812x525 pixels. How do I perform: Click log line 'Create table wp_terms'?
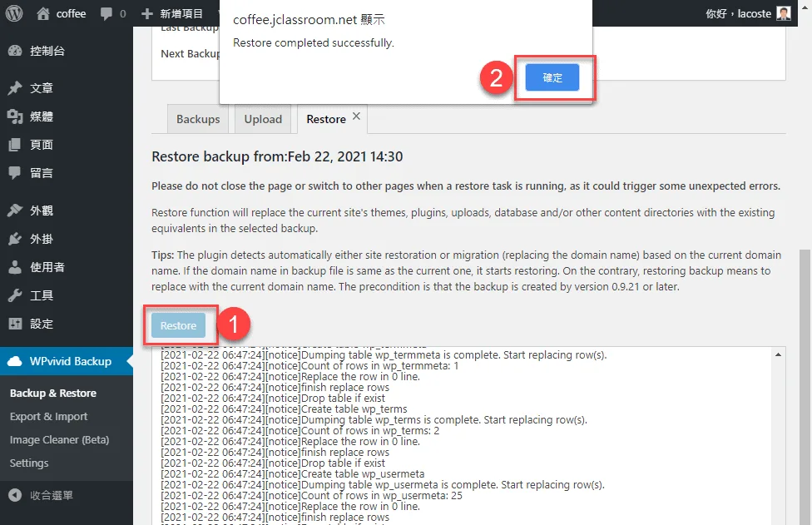point(284,409)
